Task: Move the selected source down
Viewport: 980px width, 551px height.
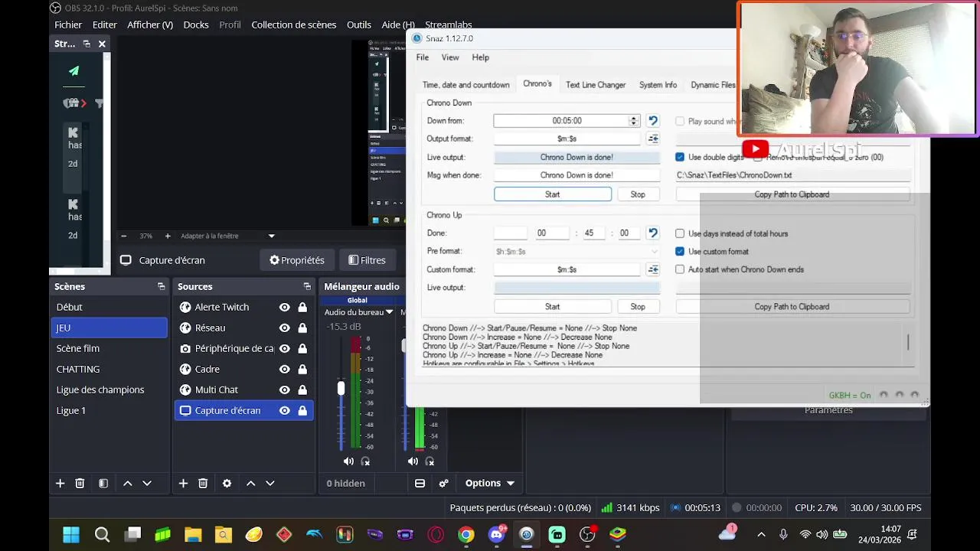Action: point(270,483)
